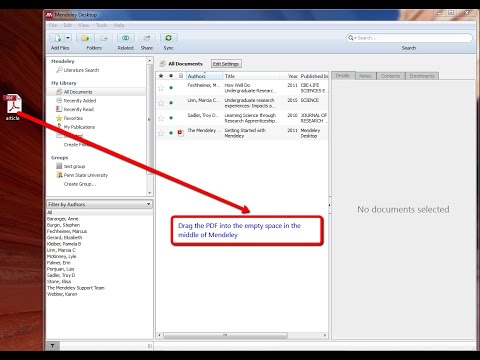Open My Publications in My Library

79,127
